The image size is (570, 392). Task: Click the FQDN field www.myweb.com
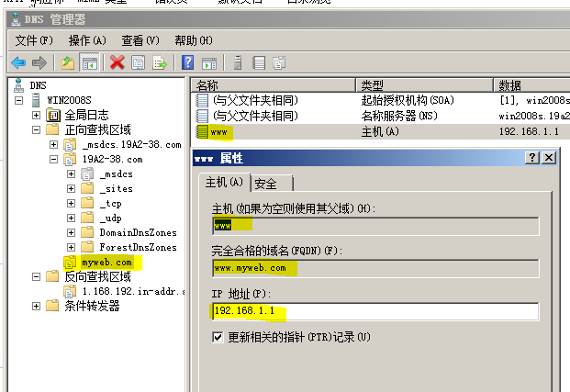pyautogui.click(x=375, y=268)
